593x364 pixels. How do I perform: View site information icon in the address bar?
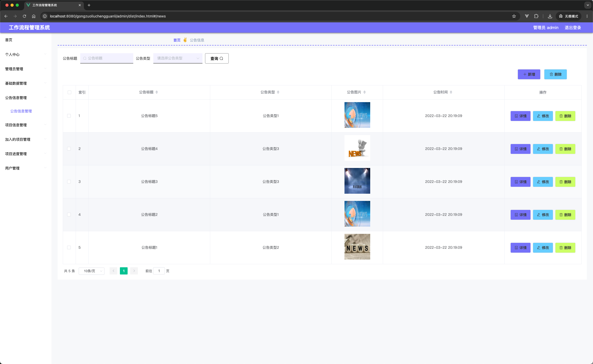[45, 16]
